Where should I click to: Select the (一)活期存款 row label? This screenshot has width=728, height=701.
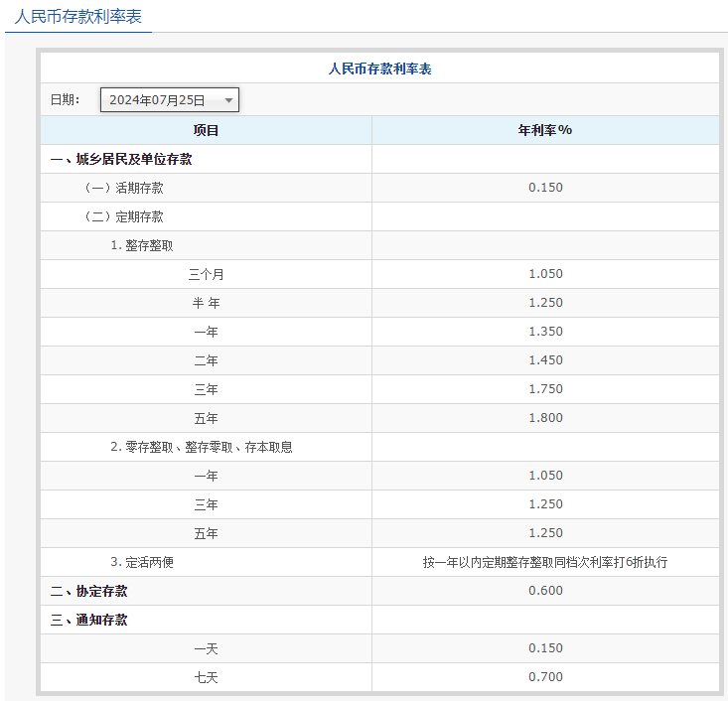coord(124,188)
